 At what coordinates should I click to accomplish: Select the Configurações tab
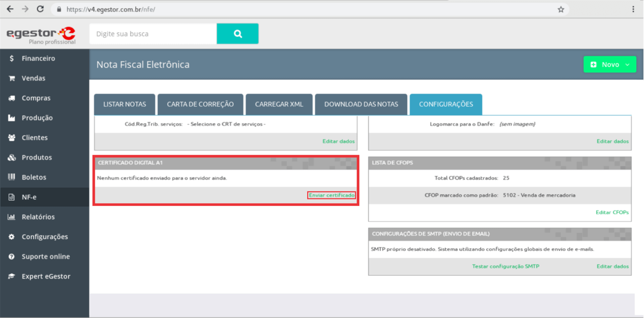point(446,104)
